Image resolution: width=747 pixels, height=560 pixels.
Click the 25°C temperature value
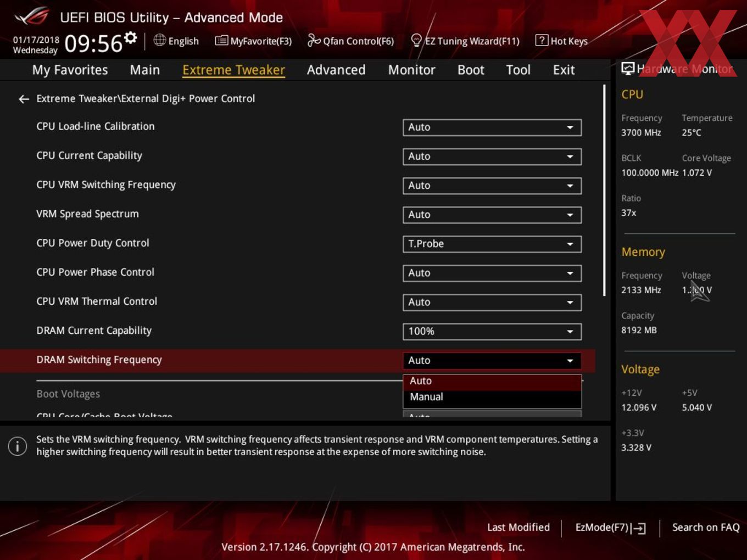coord(692,132)
